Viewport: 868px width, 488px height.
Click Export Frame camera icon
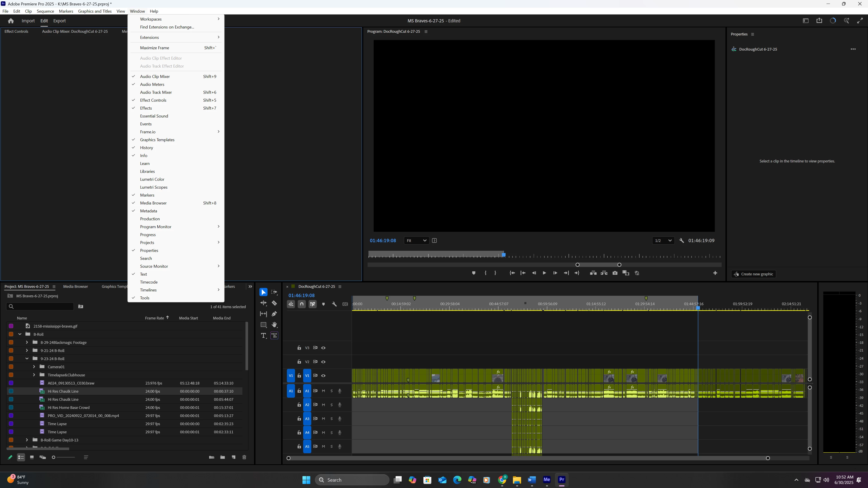615,273
